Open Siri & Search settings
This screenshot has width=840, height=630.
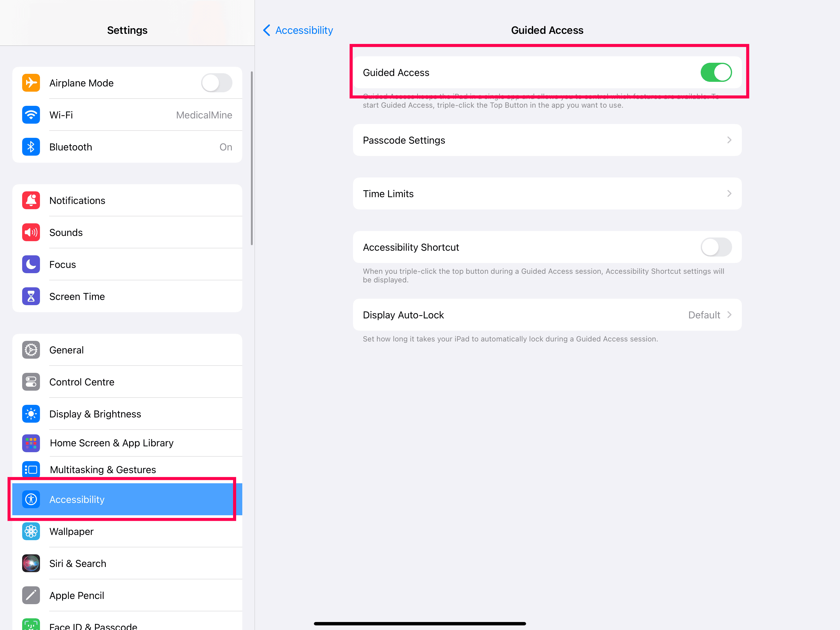click(x=77, y=564)
